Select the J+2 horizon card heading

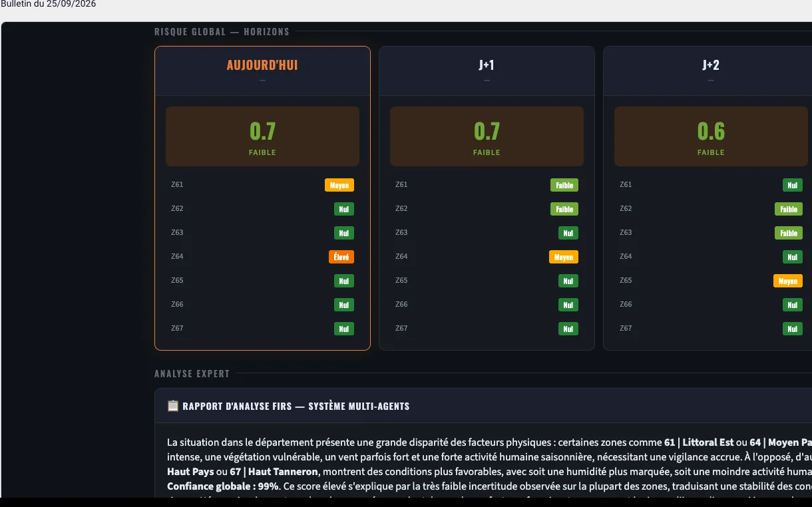tap(711, 65)
